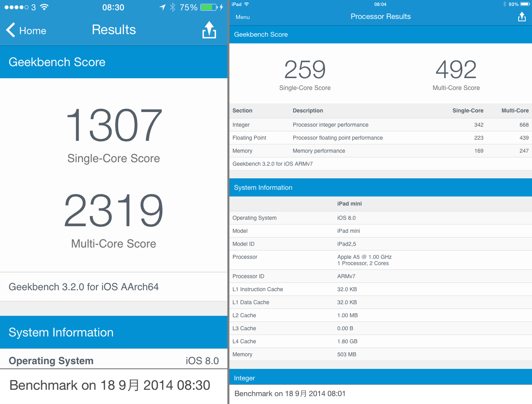Tap the back chevron beside Home

click(11, 30)
